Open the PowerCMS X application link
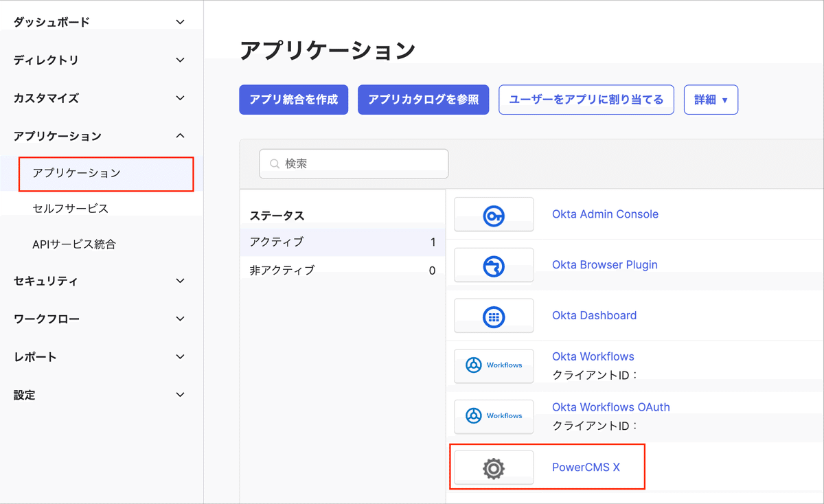Screen dimensions: 824x504 (586, 467)
